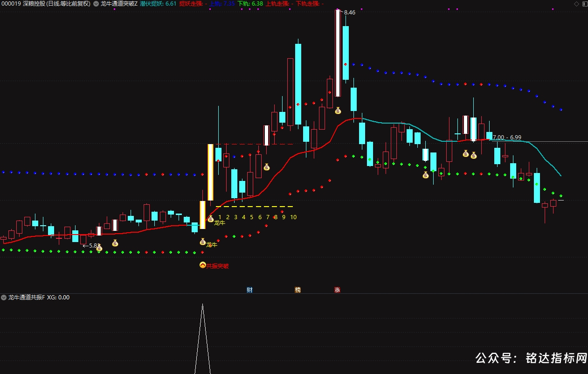Click the 捉妖走强 indicator label
The height and width of the screenshot is (374, 588).
[x=193, y=4]
